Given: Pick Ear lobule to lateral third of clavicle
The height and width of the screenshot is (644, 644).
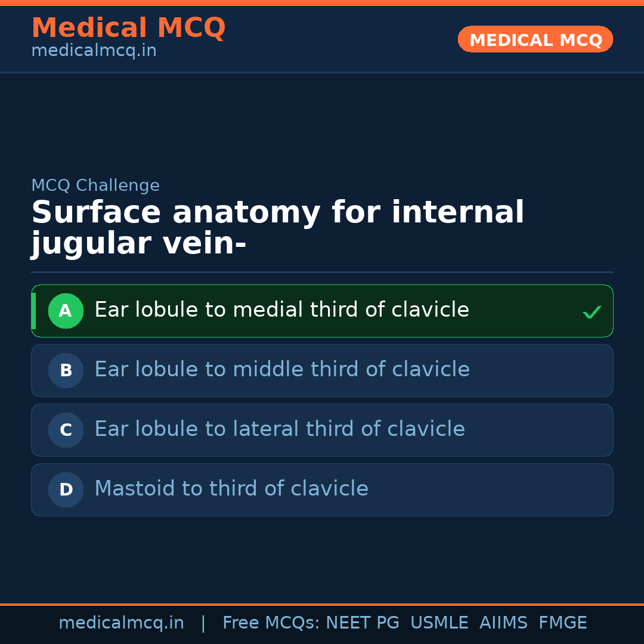Looking at the screenshot, I should coord(279,429).
